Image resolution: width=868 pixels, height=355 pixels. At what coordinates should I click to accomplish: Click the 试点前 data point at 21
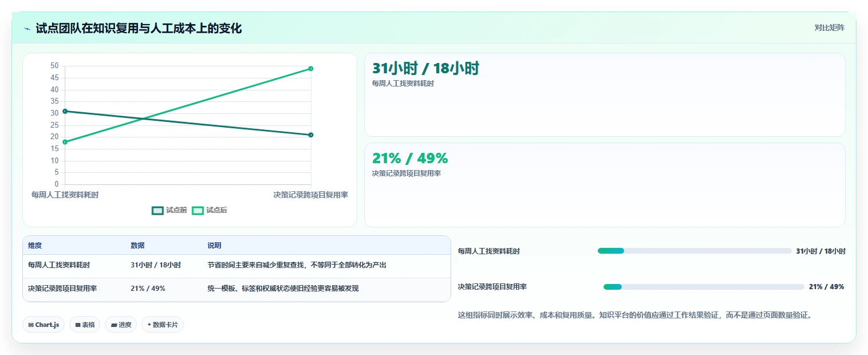point(310,135)
